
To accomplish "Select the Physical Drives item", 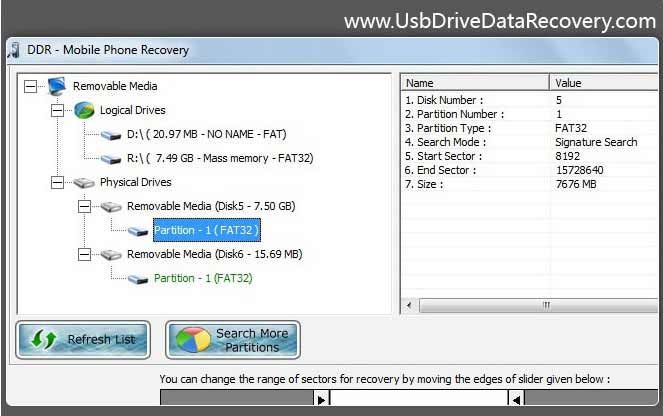I will click(135, 182).
